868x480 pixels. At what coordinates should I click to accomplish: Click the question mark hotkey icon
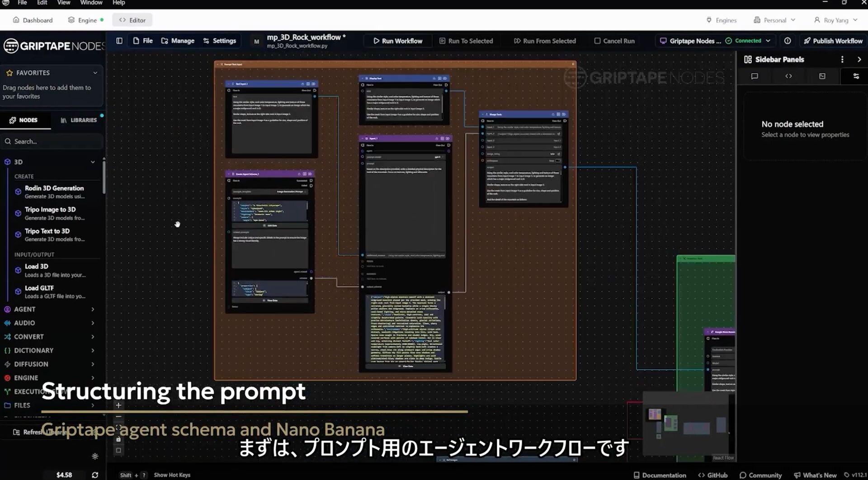click(x=144, y=475)
